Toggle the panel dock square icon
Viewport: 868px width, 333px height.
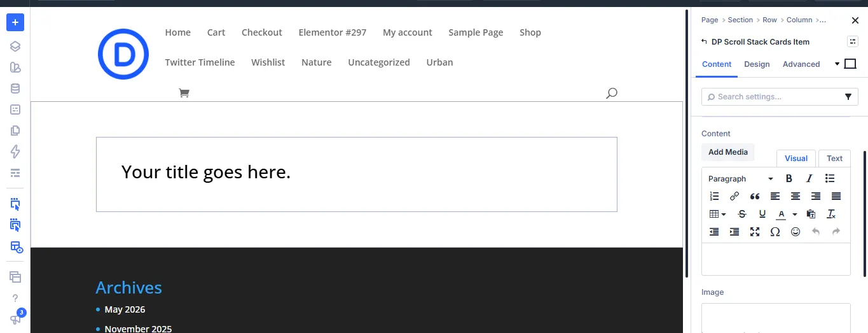click(850, 64)
